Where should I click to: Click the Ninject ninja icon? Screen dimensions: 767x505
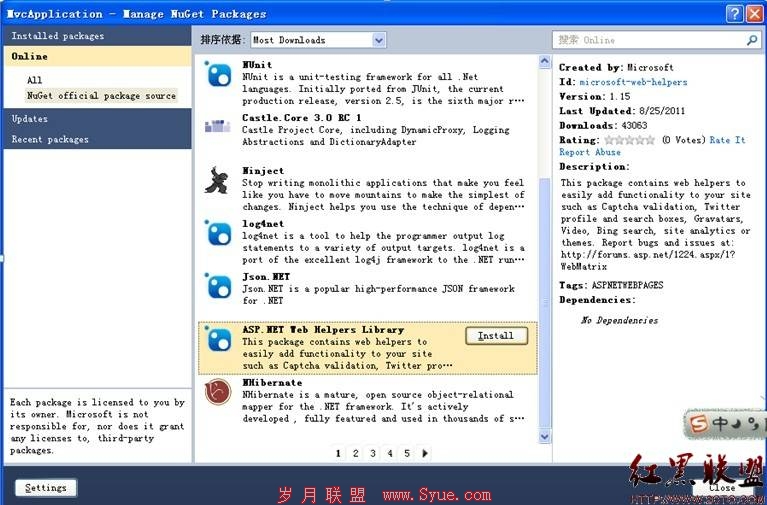(x=218, y=181)
